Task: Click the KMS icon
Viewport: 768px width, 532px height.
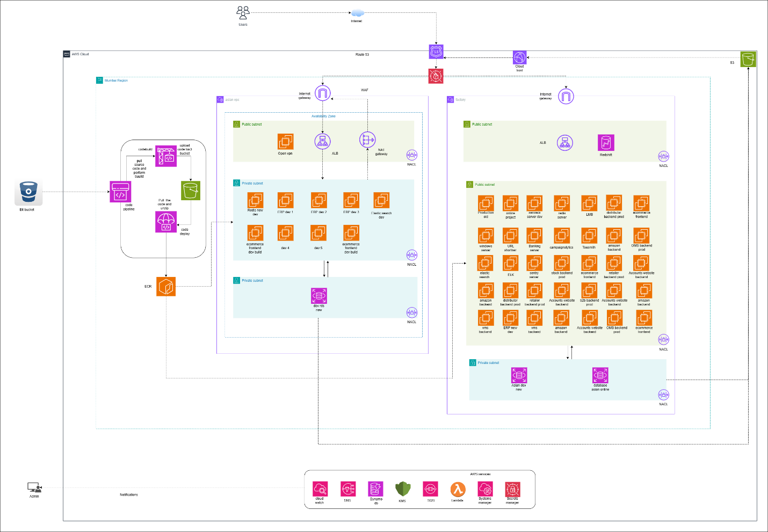Action: point(402,489)
